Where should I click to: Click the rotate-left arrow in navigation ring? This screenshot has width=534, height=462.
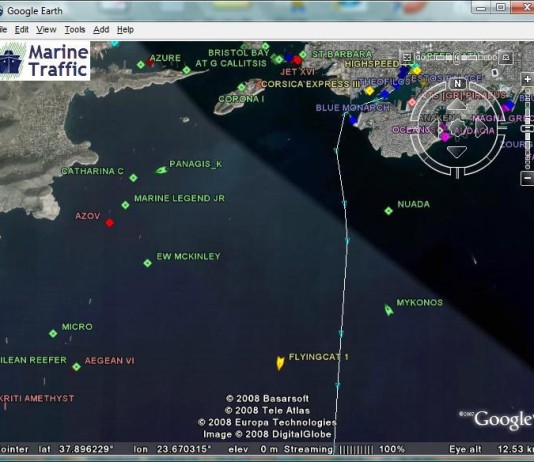[x=435, y=129]
